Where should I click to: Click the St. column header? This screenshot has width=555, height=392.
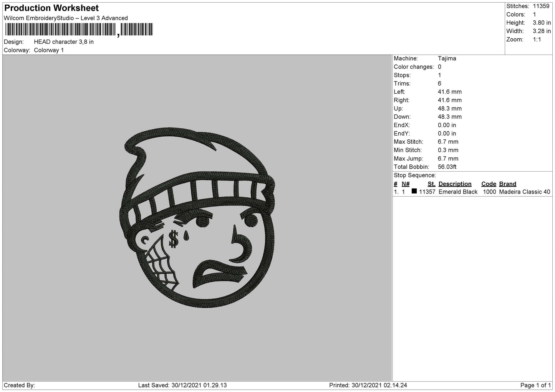431,184
